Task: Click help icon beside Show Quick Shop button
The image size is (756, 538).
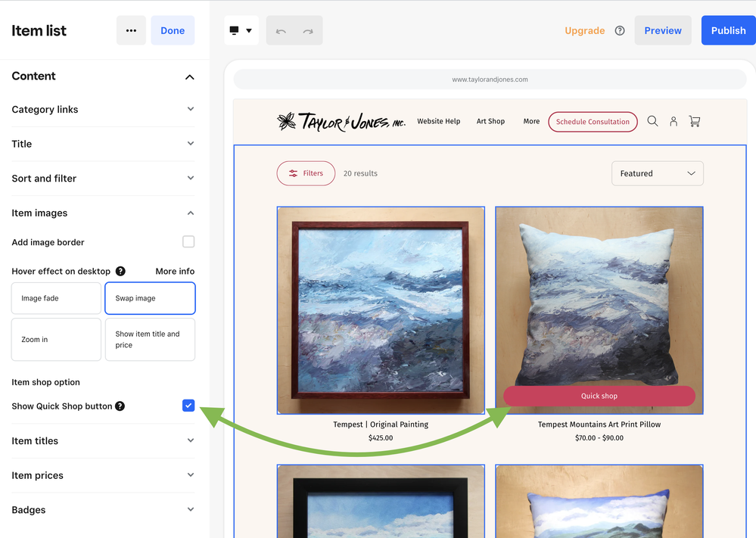Action: coord(120,406)
